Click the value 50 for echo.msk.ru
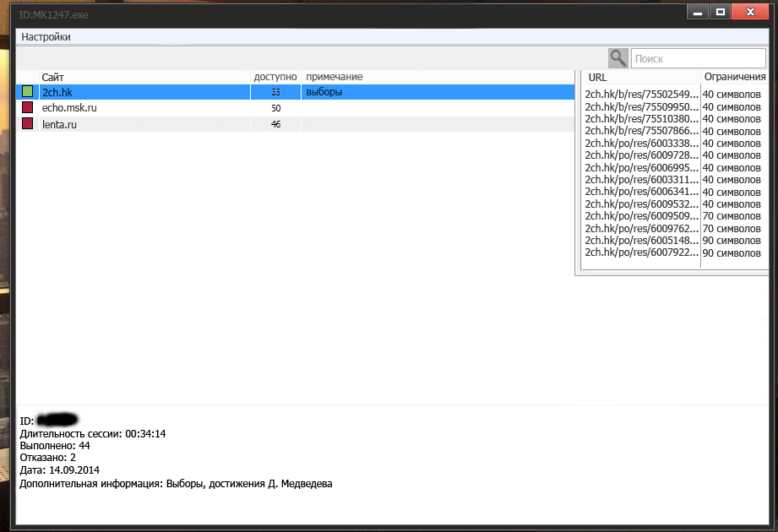Screen dimensions: 778x532 (x=276, y=108)
